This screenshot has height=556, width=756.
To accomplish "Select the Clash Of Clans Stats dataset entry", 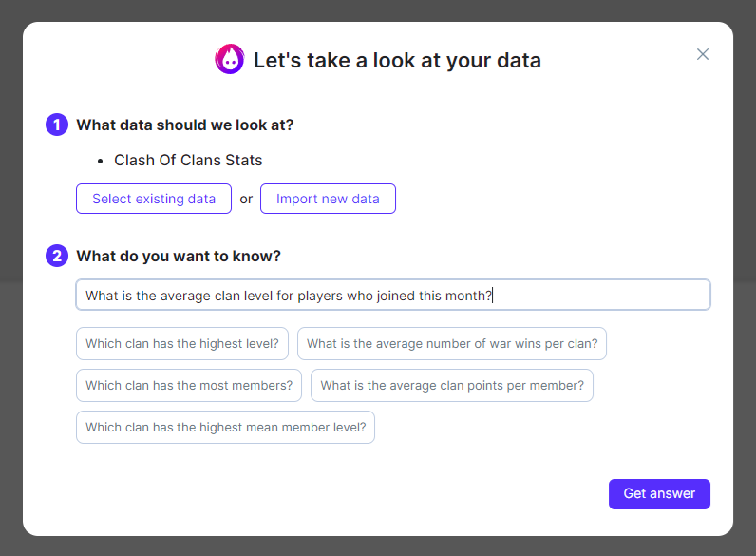I will [188, 160].
